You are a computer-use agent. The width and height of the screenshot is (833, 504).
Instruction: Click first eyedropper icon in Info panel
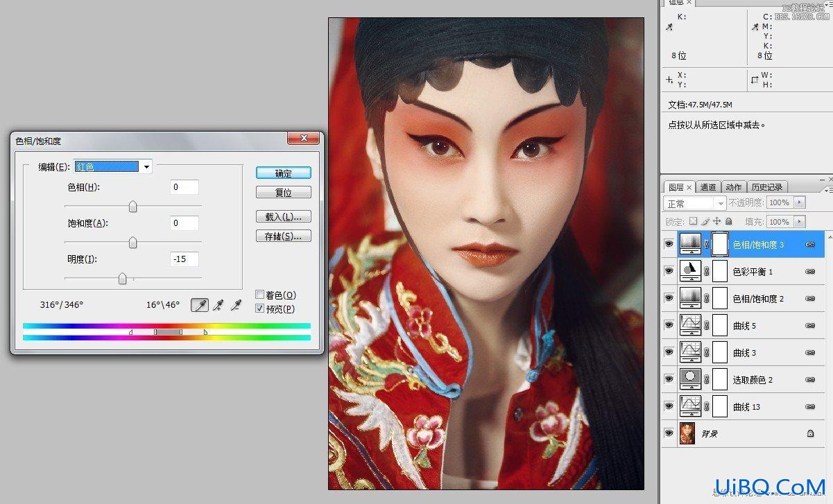(x=669, y=27)
